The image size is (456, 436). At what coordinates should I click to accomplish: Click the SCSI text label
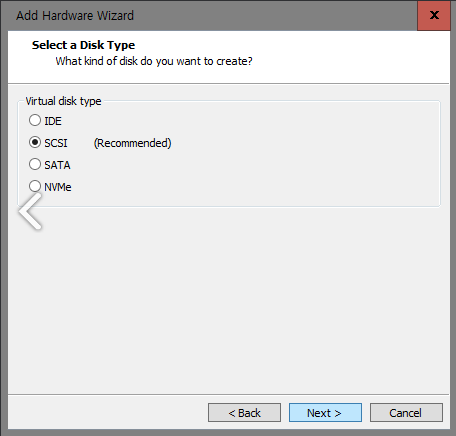(56, 143)
